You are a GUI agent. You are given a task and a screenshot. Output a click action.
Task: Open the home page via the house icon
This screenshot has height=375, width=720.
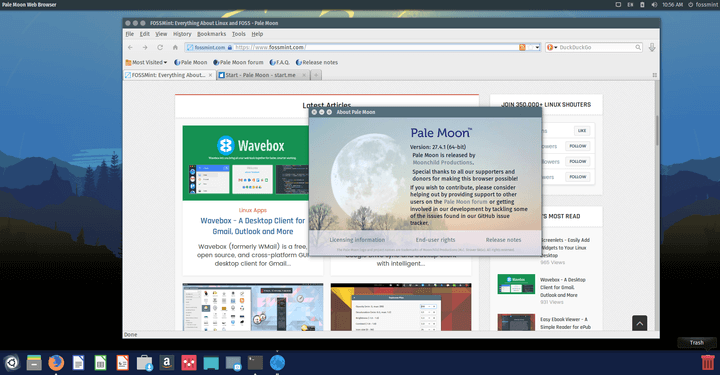pos(175,47)
